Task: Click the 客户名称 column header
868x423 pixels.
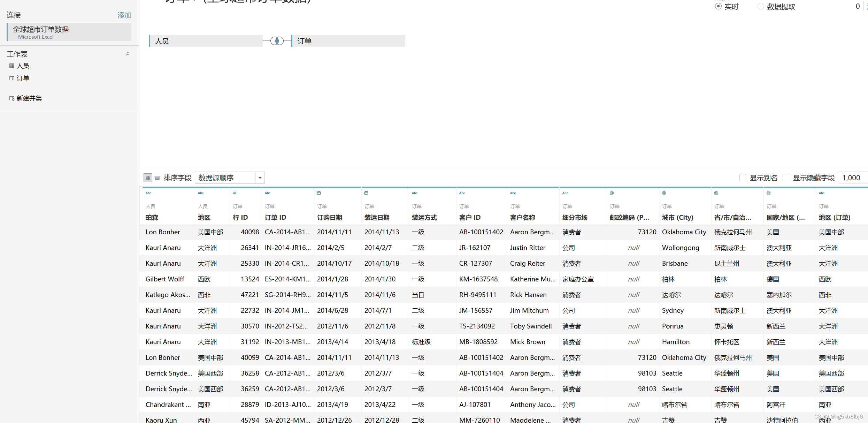Action: [x=522, y=218]
